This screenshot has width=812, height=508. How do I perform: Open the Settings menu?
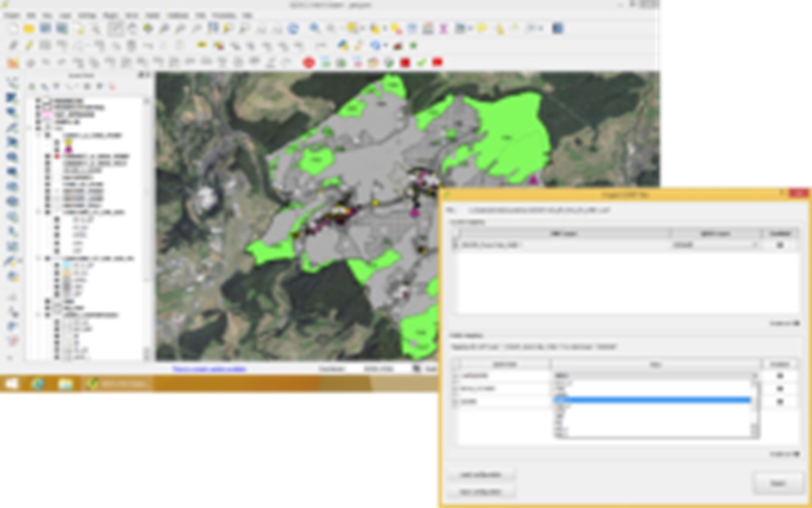[86, 15]
